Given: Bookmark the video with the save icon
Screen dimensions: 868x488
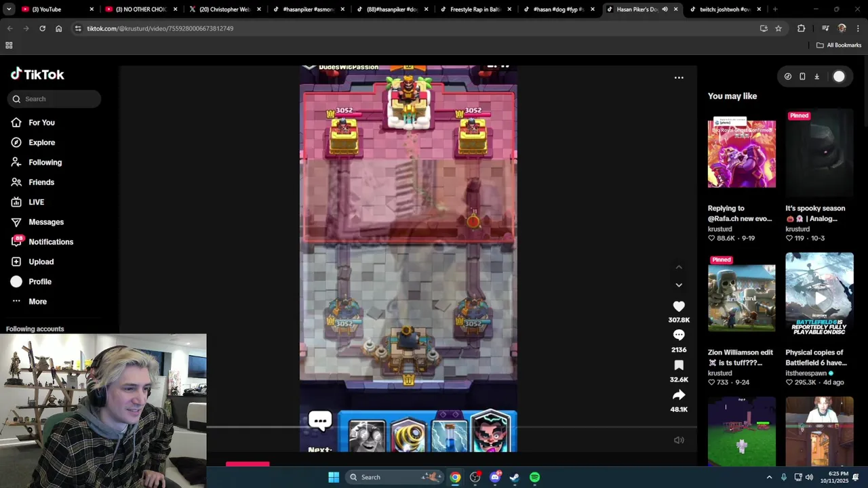Looking at the screenshot, I should 679,365.
